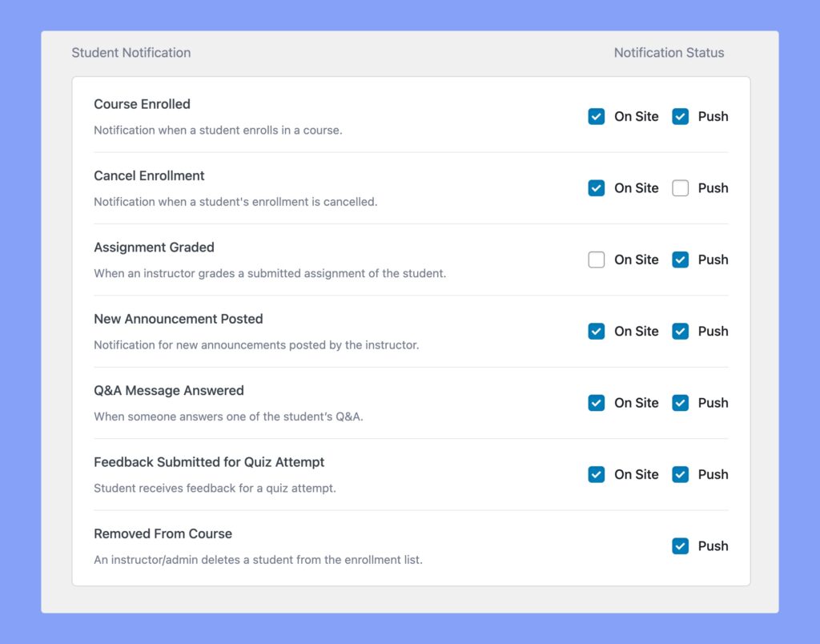Uncheck Push for Q&A Message Answered

680,403
